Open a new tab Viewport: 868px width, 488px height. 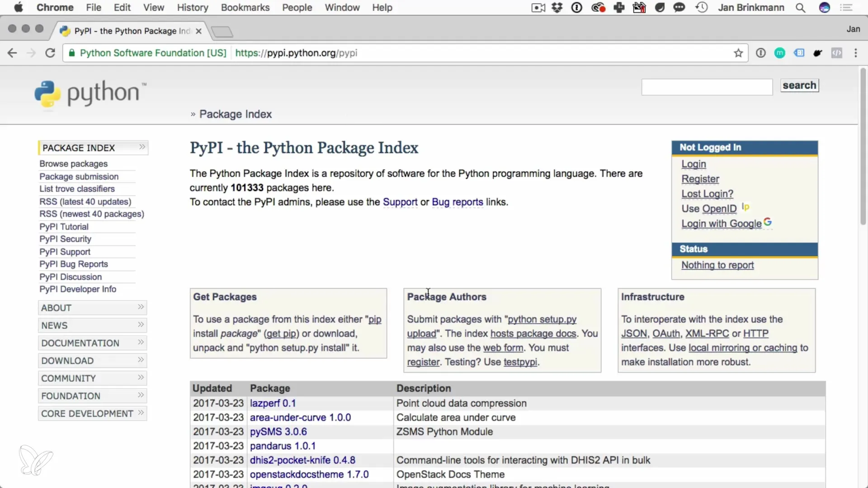click(222, 32)
